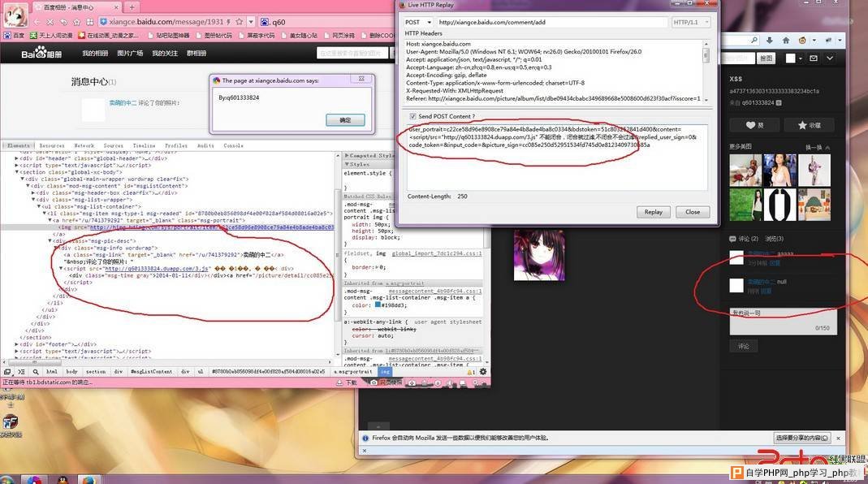Open the POST method dropdown

point(418,22)
